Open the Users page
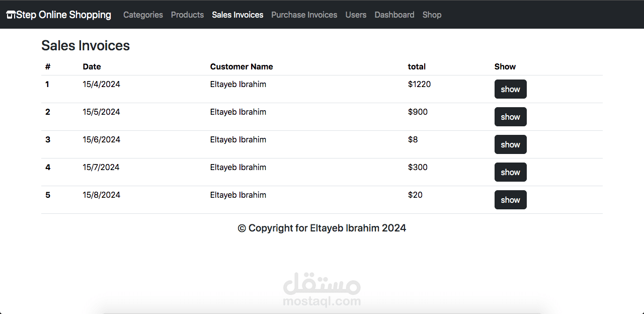The image size is (644, 314). (x=356, y=15)
